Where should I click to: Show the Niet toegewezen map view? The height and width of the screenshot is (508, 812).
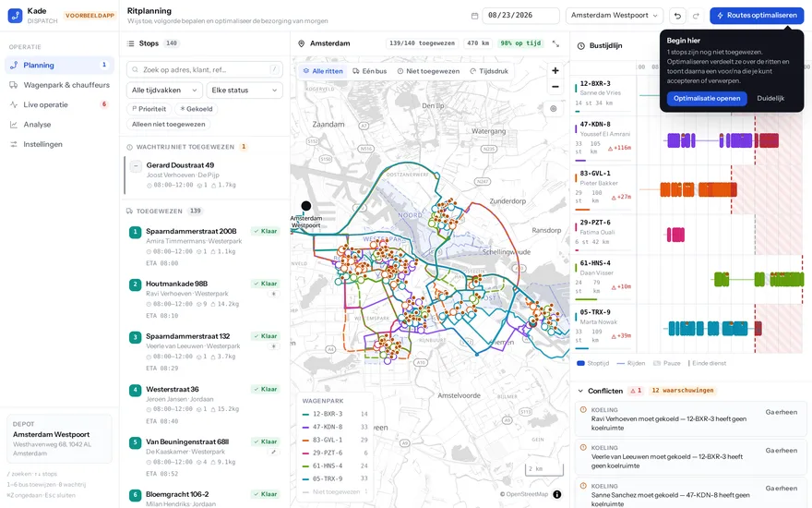(428, 71)
